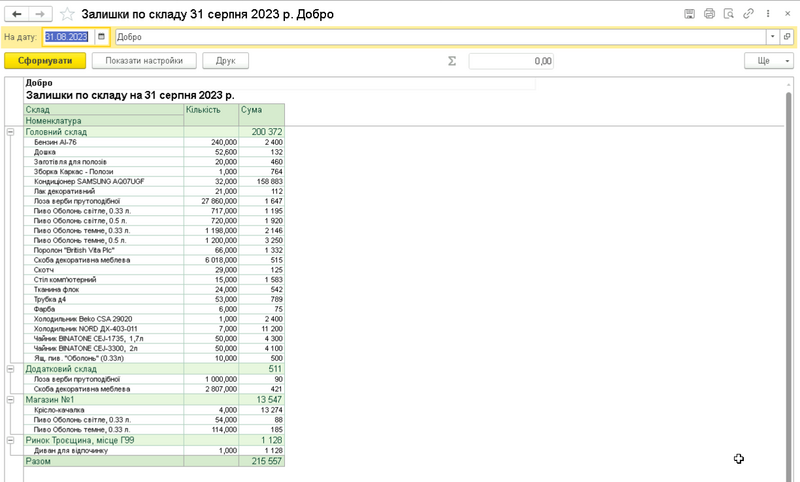Add report to favorites with star icon
Viewport: 800px width, 482px height.
(67, 14)
